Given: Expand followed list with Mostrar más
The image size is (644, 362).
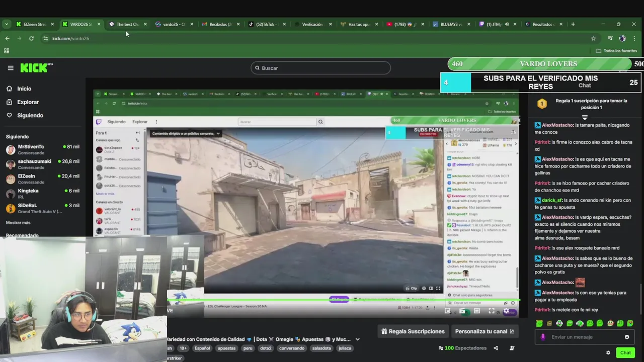Looking at the screenshot, I should point(18,223).
